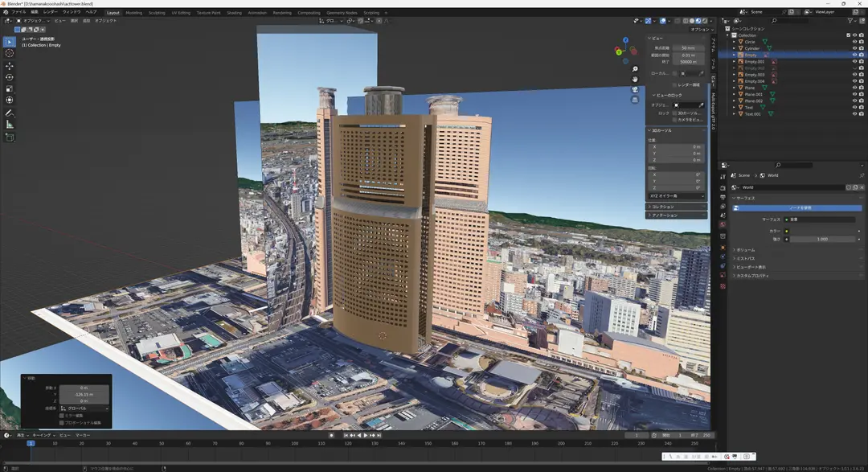
Task: Activate the Scale tool
Action: [10, 88]
